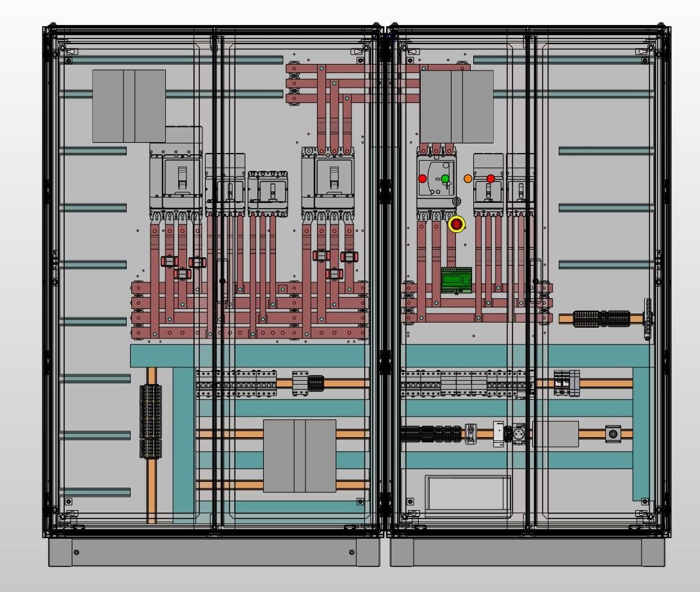Viewport: 700px width, 592px height.
Task: Click the orange indicator lamp
Action: [x=468, y=179]
